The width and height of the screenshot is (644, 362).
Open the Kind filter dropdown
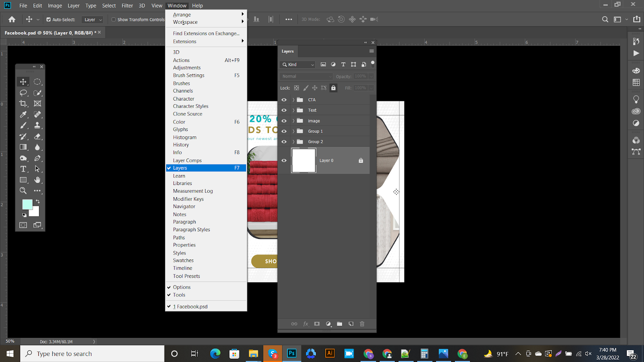(298, 64)
